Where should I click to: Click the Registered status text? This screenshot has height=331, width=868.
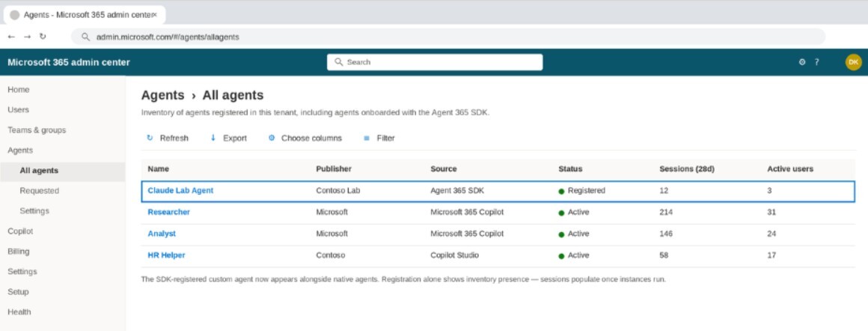click(x=586, y=190)
